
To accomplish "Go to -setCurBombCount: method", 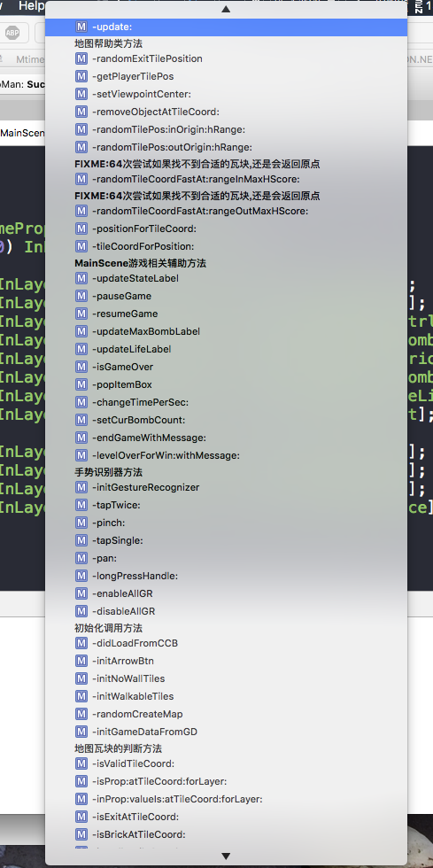I will click(x=226, y=420).
